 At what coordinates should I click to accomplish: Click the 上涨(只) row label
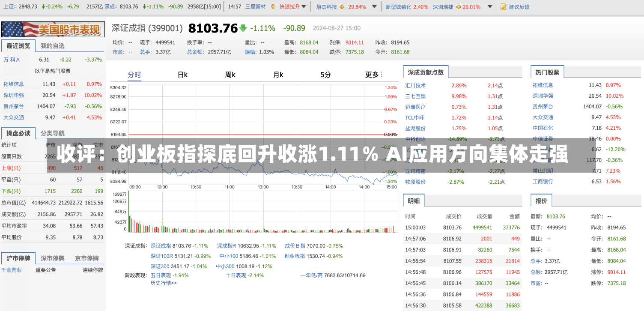tap(11, 168)
